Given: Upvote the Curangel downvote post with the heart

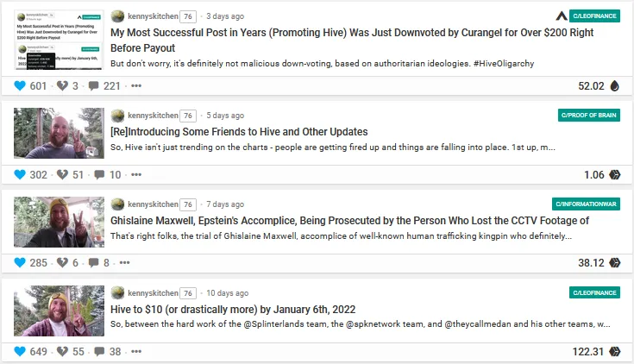Looking at the screenshot, I should tap(20, 85).
